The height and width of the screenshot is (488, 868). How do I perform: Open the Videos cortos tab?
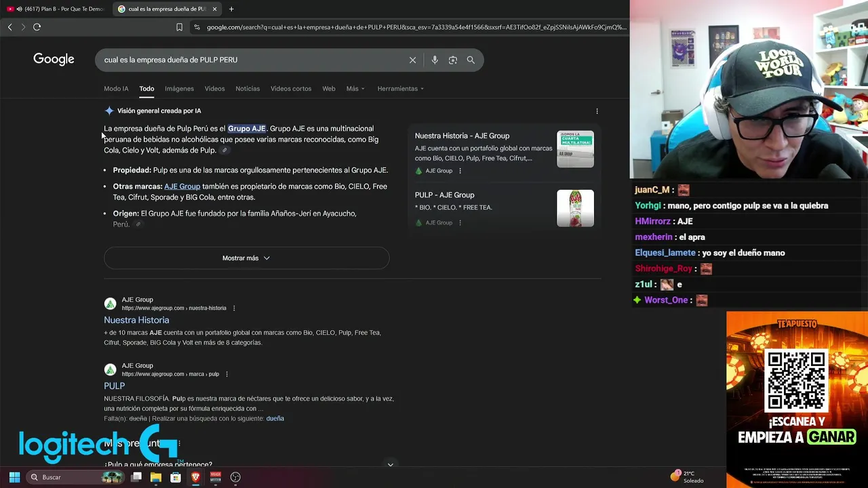(x=291, y=89)
